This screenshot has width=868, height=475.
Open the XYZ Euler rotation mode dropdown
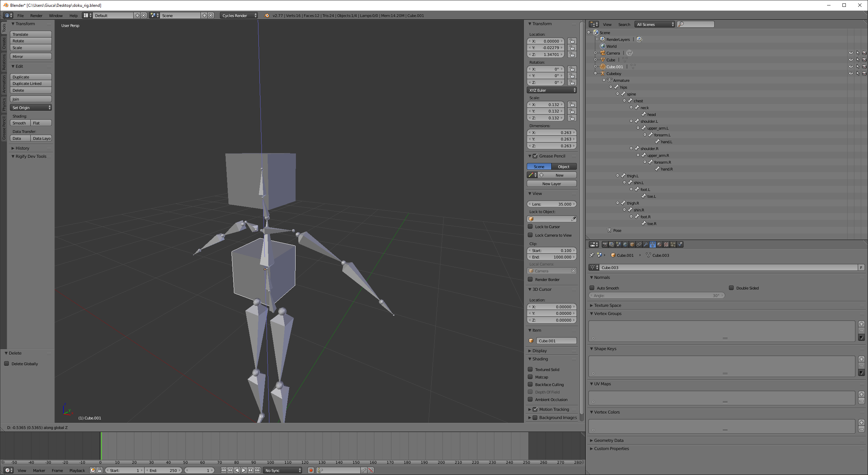[x=552, y=90]
